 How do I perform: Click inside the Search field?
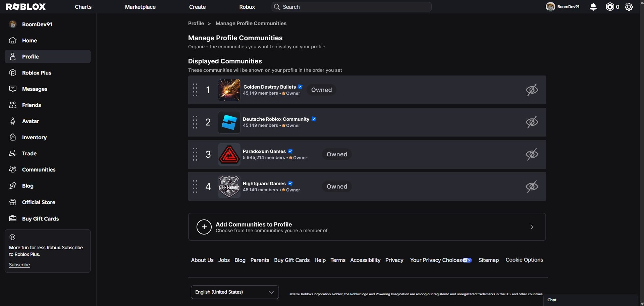click(352, 7)
